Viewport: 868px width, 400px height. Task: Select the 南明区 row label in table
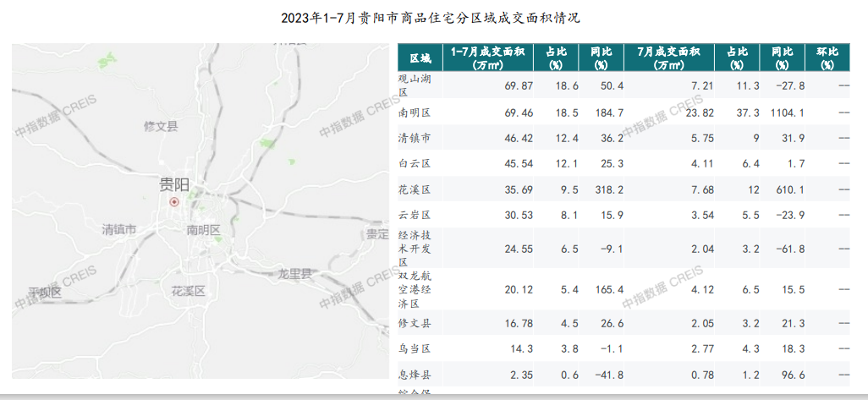415,112
